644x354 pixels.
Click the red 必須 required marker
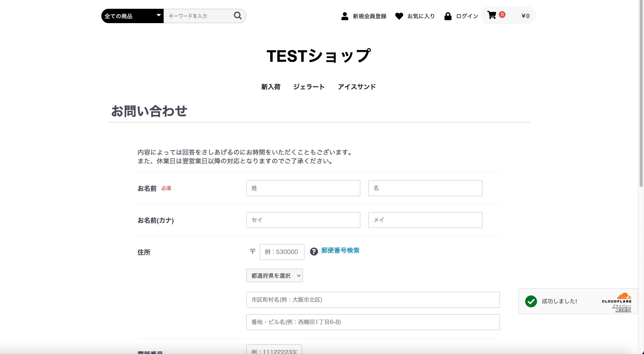click(x=166, y=188)
